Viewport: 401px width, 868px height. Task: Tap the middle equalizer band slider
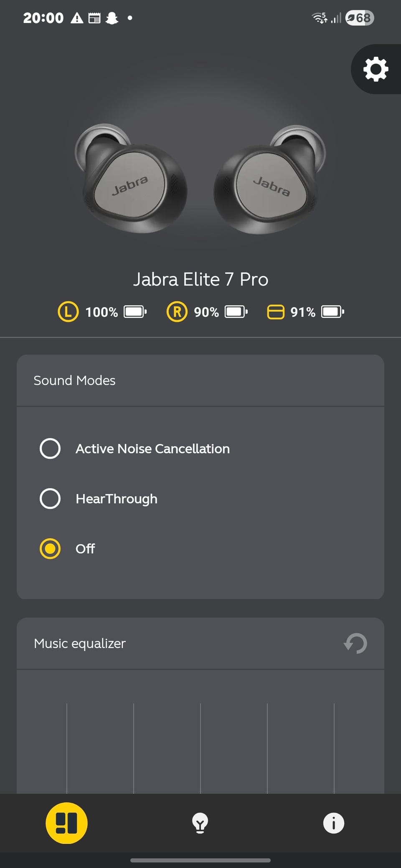(200, 748)
